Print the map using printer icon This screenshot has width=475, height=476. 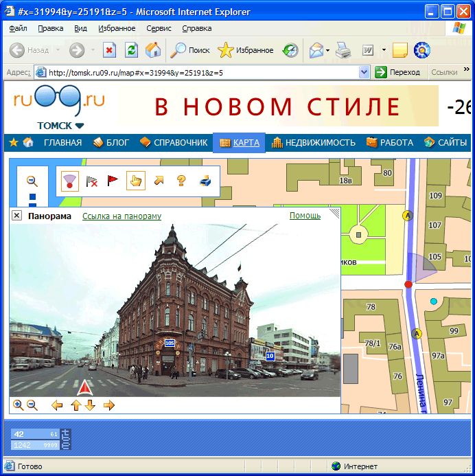pos(205,181)
